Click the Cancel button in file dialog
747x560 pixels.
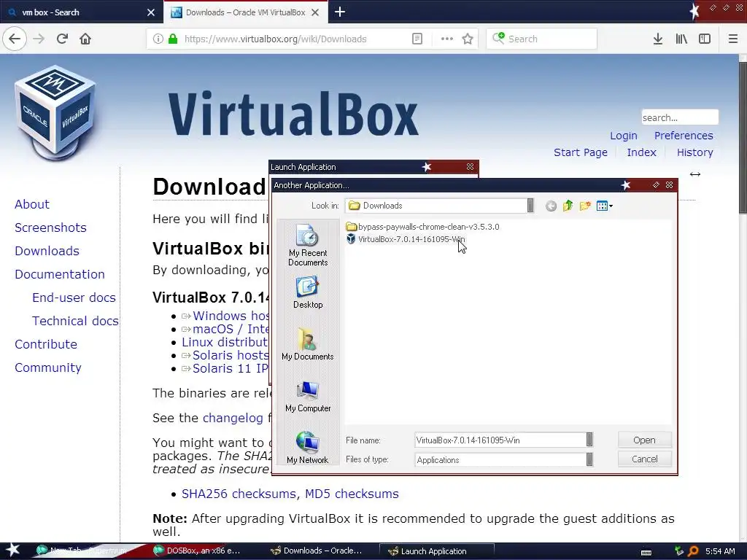[644, 459]
